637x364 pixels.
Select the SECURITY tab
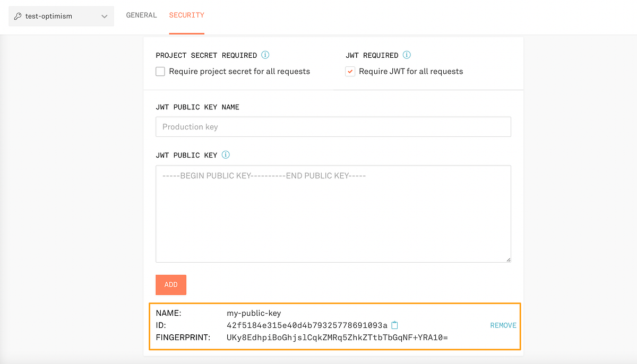(186, 15)
